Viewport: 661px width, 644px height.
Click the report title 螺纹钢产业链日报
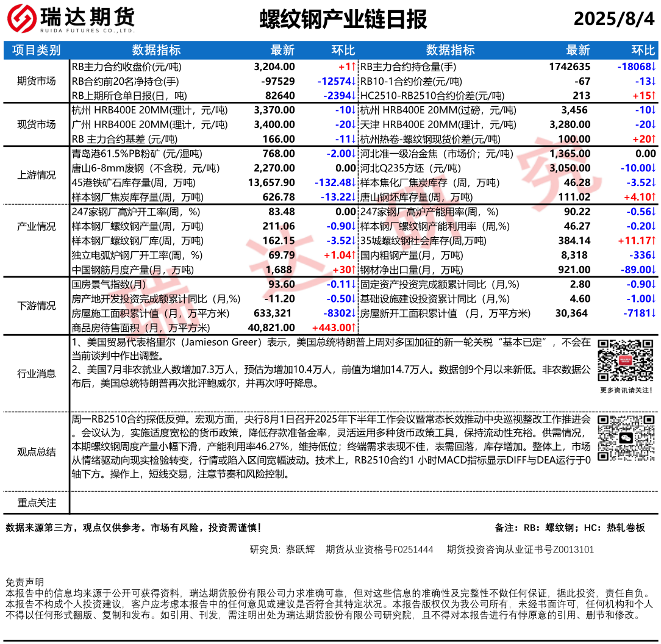(x=343, y=20)
